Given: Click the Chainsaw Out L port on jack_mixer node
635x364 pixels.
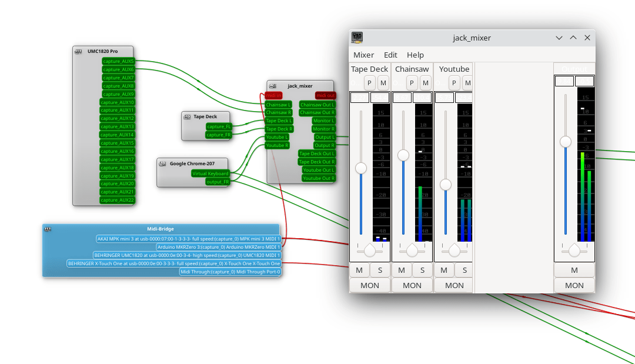Looking at the screenshot, I should [x=317, y=104].
